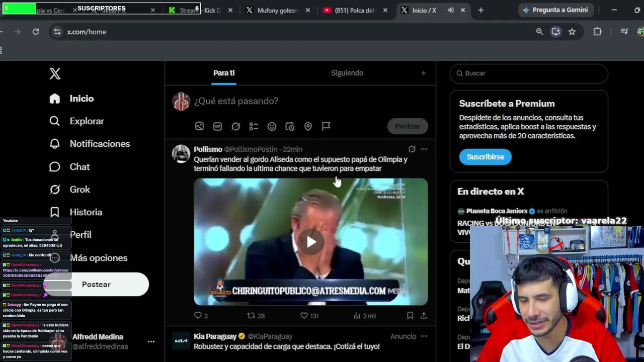This screenshot has width=644, height=362.
Task: Bookmark this page with the star icon
Action: (572, 32)
